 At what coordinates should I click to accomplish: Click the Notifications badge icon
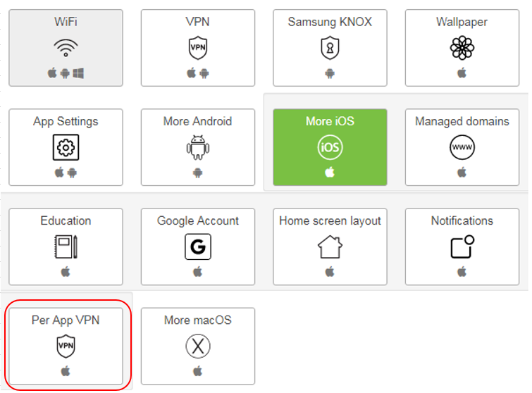462,247
